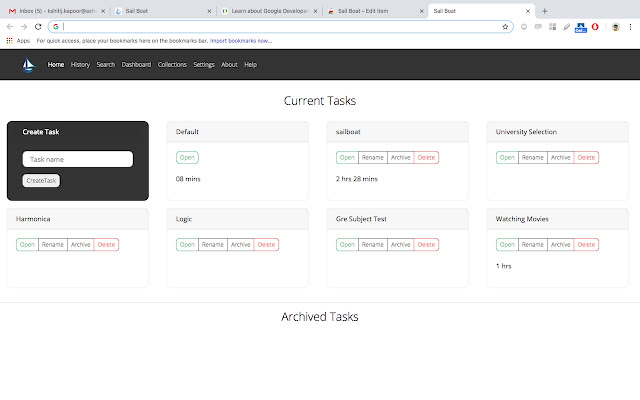The image size is (640, 400).
Task: Click the circle extension icon beside star
Action: (524, 27)
